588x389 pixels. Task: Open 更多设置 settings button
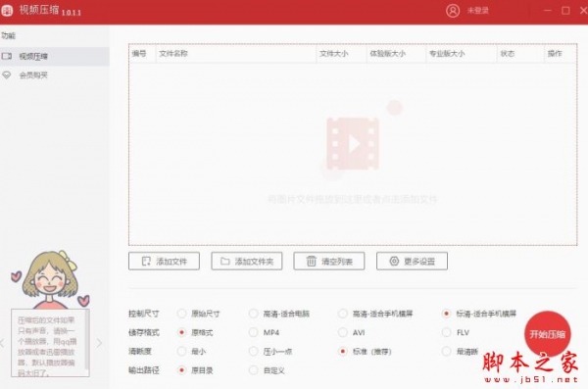point(412,261)
